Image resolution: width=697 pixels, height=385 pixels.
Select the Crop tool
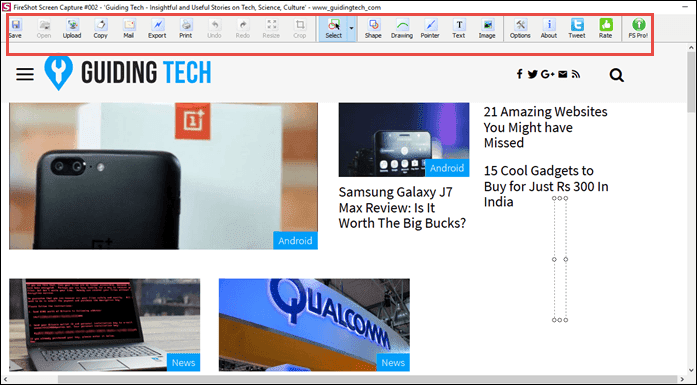[300, 28]
